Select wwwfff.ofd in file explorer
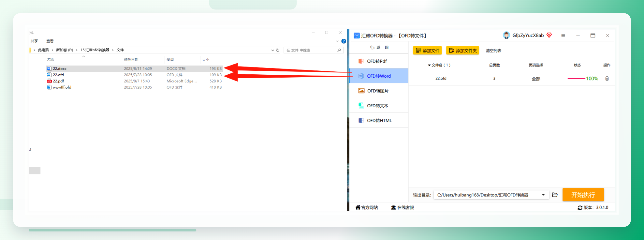This screenshot has height=240, width=644. (134, 87)
